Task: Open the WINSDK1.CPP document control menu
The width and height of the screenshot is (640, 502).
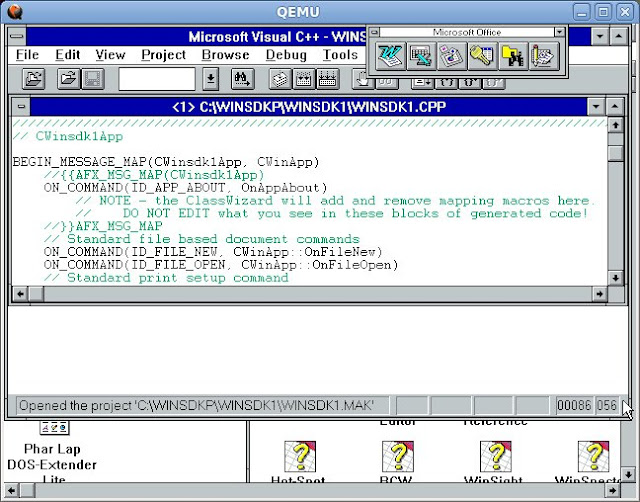Action: point(21,107)
